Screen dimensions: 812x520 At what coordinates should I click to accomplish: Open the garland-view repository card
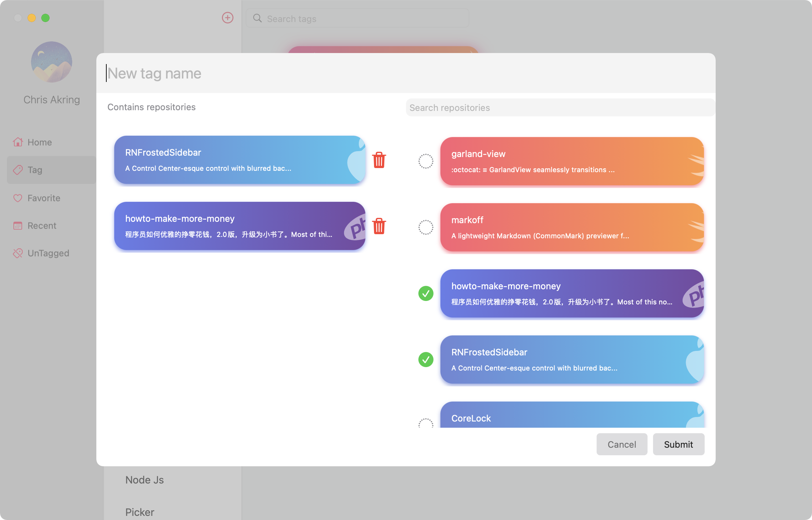coord(572,161)
